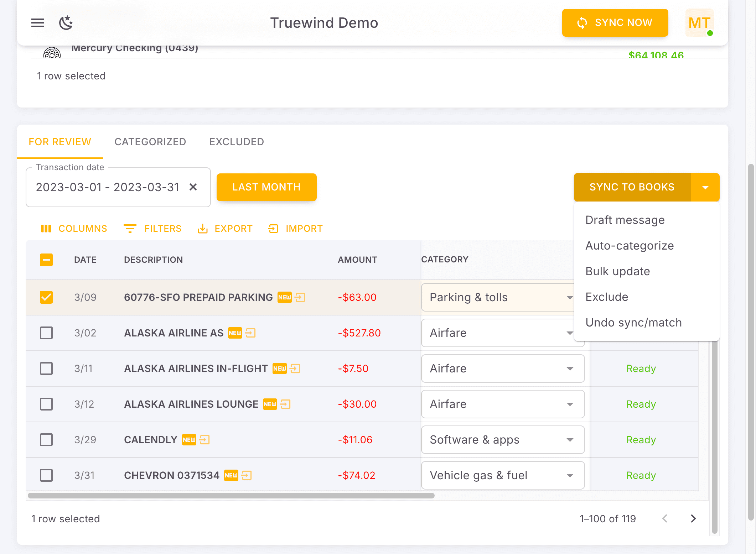This screenshot has height=554, width=756.
Task: Click the Sync Now button
Action: point(615,23)
